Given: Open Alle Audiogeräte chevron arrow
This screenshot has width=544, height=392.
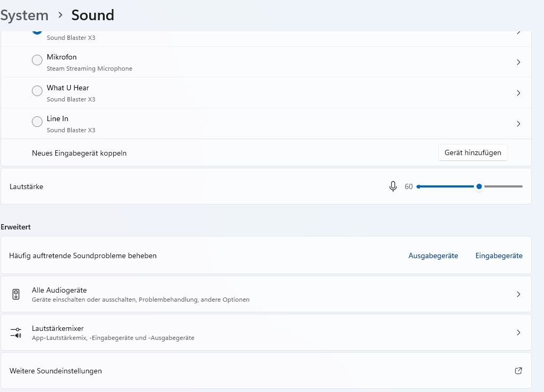Looking at the screenshot, I should (x=518, y=294).
